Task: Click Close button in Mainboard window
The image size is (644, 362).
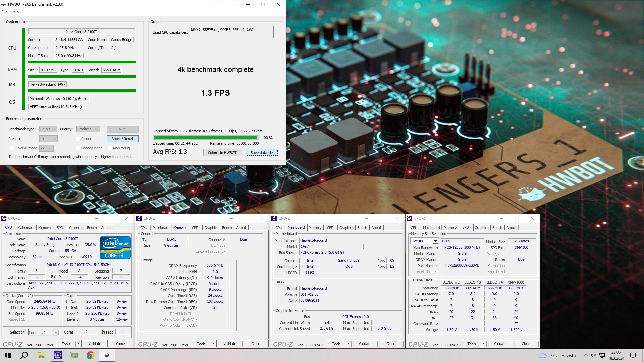Action: (x=391, y=344)
